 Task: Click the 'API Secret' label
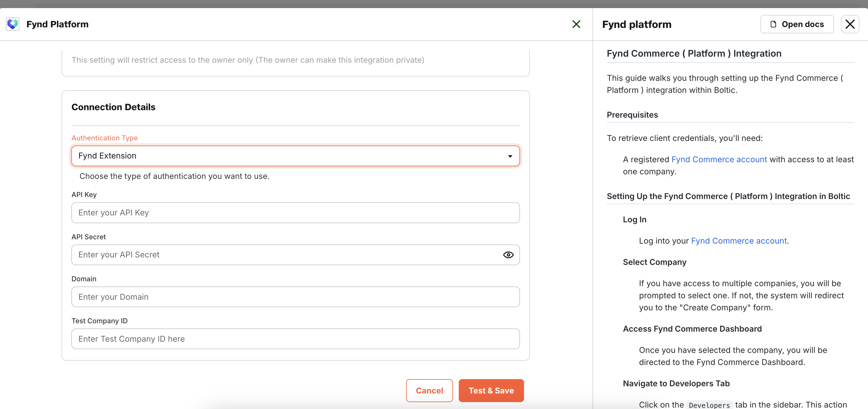tap(89, 237)
